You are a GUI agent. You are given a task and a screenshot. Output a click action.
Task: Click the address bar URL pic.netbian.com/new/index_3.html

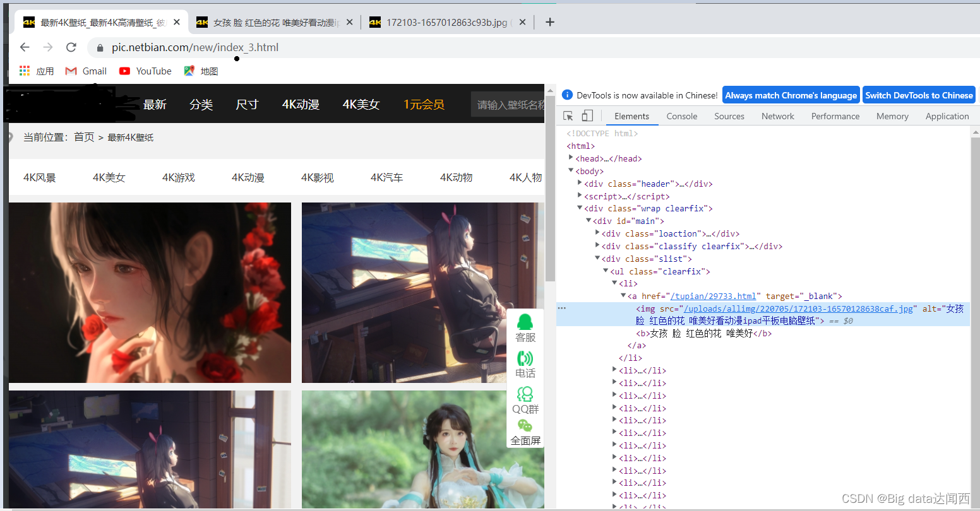pos(195,47)
